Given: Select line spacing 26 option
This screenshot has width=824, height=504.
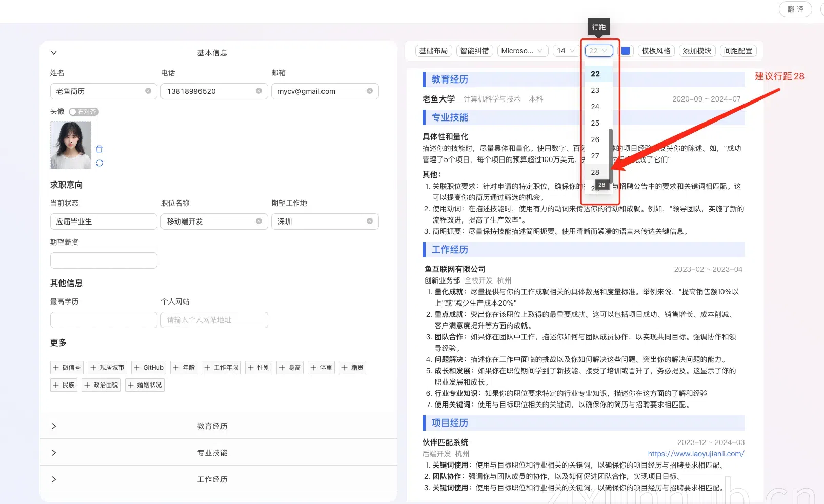Looking at the screenshot, I should (596, 139).
